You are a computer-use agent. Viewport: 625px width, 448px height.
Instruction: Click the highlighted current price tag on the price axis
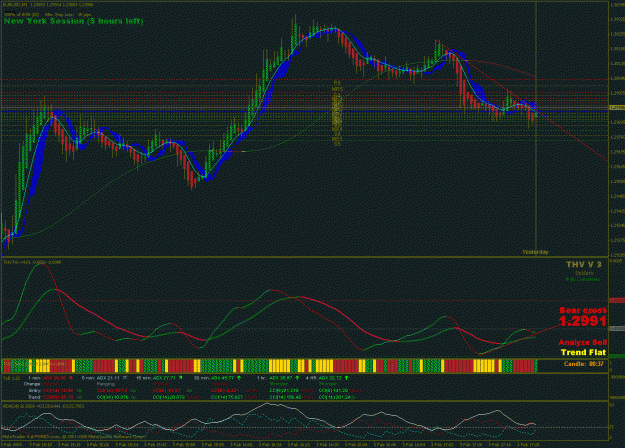(617, 108)
